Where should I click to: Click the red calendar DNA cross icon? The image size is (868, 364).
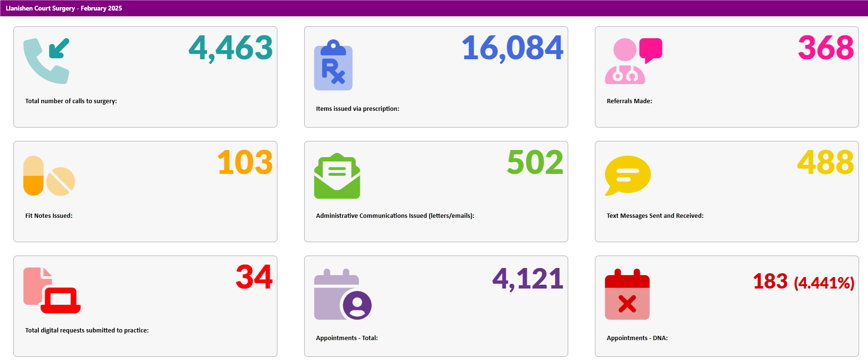(x=627, y=294)
